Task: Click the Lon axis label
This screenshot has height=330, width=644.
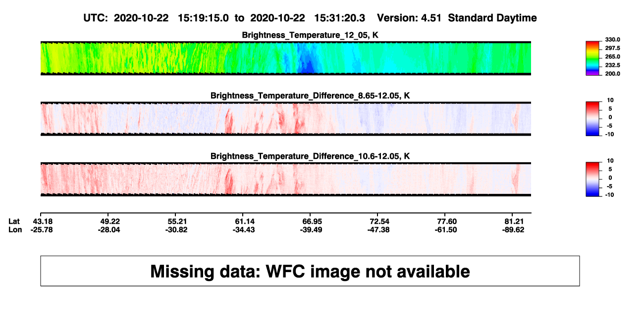Action: pyautogui.click(x=15, y=230)
